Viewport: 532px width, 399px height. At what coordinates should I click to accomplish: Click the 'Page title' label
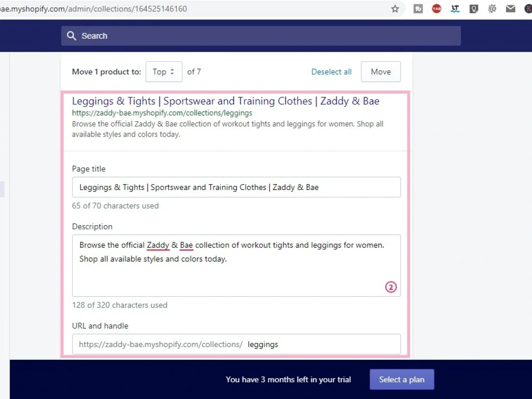pyautogui.click(x=89, y=169)
